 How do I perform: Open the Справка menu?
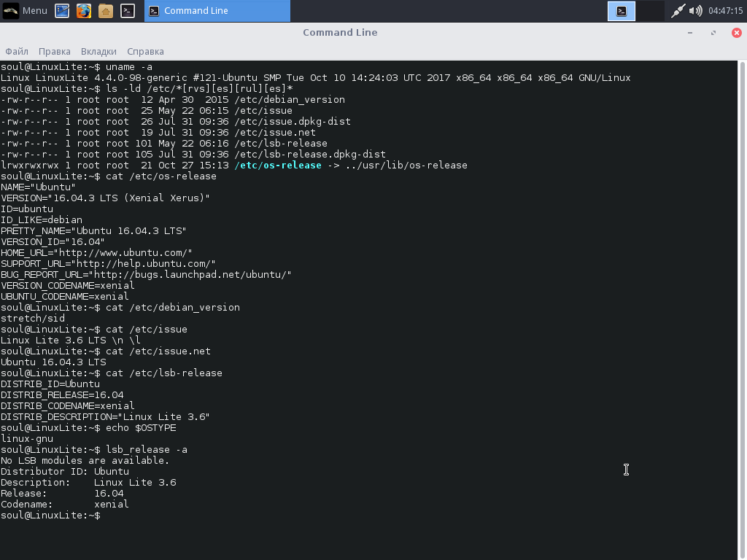[x=145, y=52]
